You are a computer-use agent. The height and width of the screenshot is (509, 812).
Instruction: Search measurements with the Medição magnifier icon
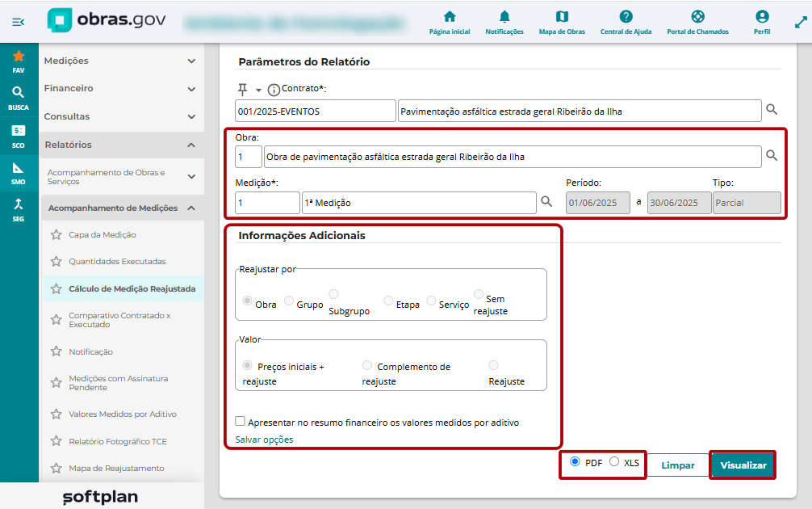[546, 201]
